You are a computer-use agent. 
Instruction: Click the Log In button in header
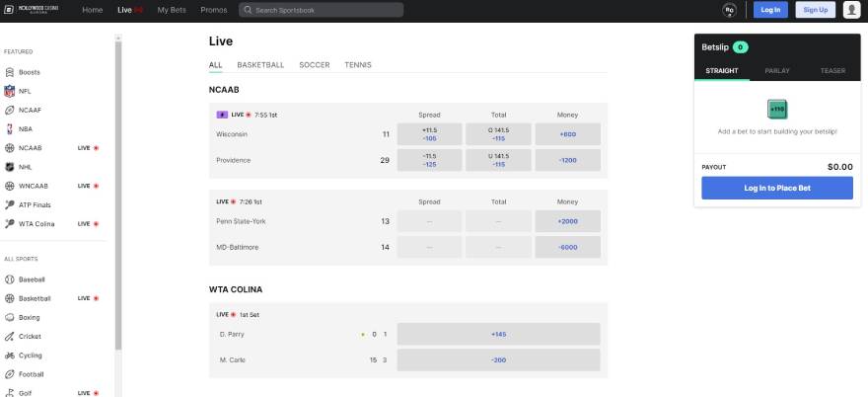point(770,10)
